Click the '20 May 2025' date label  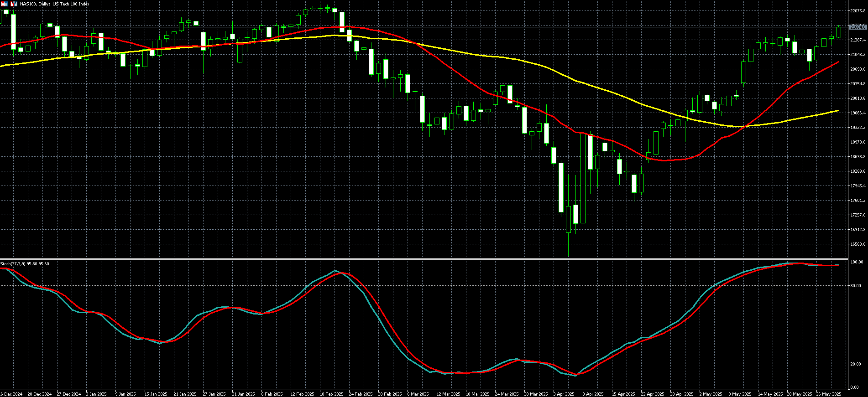click(x=800, y=394)
